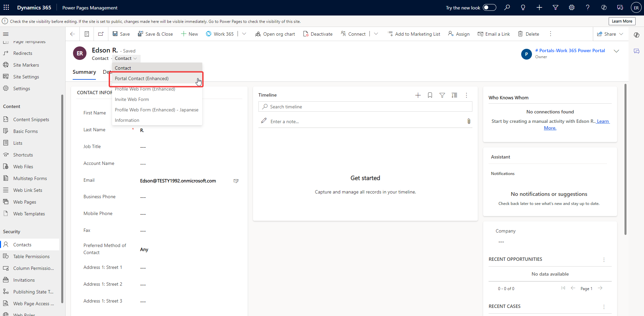Click the Assign command
644x316 pixels.
pos(459,34)
